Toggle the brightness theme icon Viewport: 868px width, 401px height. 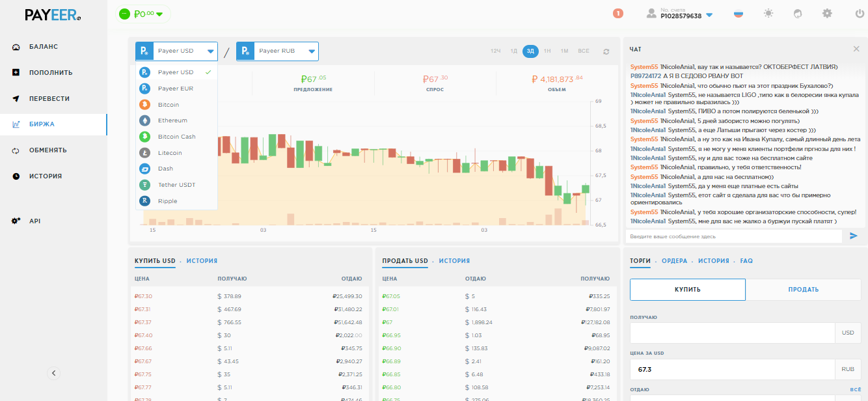coord(769,13)
